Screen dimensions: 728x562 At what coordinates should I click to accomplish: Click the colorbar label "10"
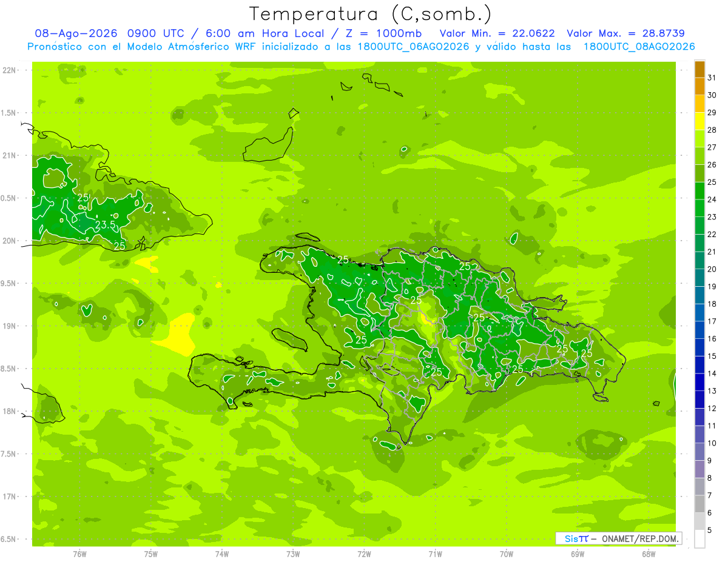pos(712,443)
